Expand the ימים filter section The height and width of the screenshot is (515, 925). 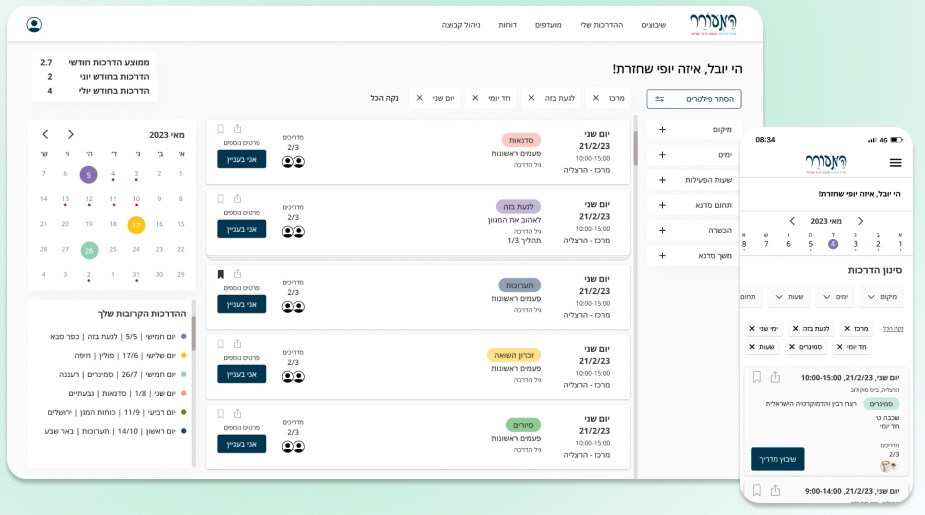point(694,155)
